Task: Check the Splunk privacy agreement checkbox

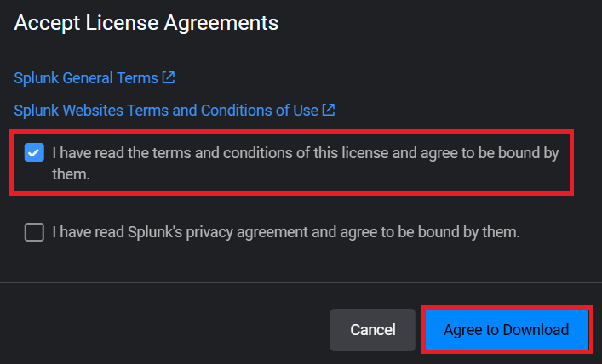Action: [34, 231]
